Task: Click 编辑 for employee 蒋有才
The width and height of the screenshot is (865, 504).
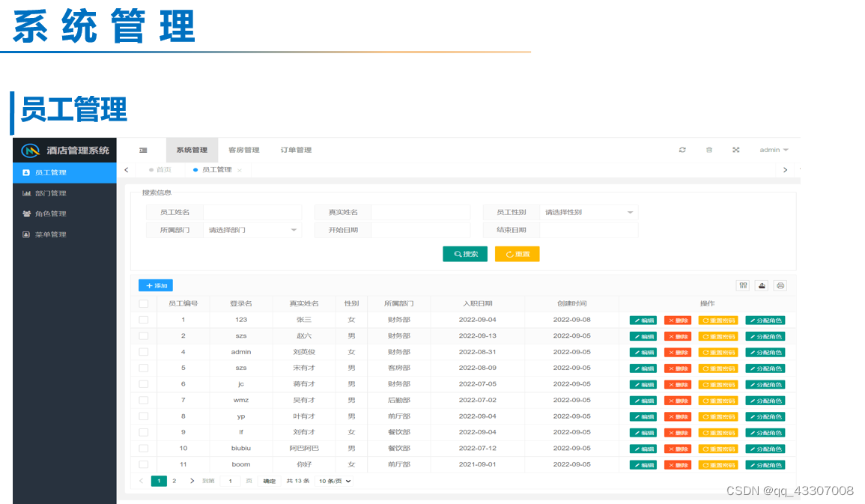Action: tap(643, 385)
